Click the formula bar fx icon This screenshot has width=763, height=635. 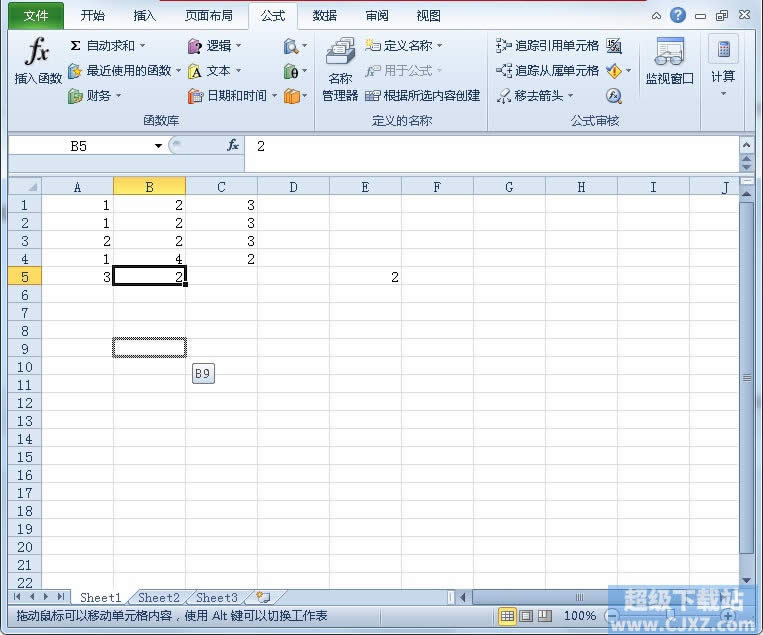(233, 145)
